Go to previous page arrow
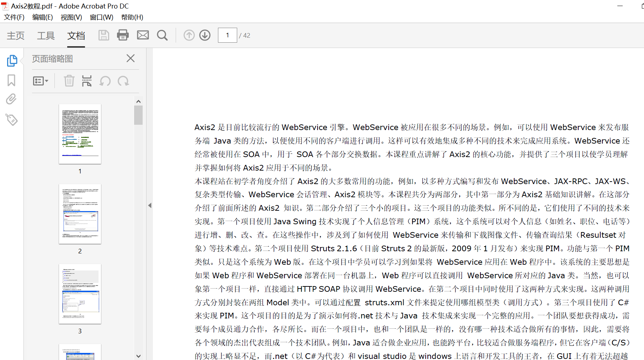 189,35
